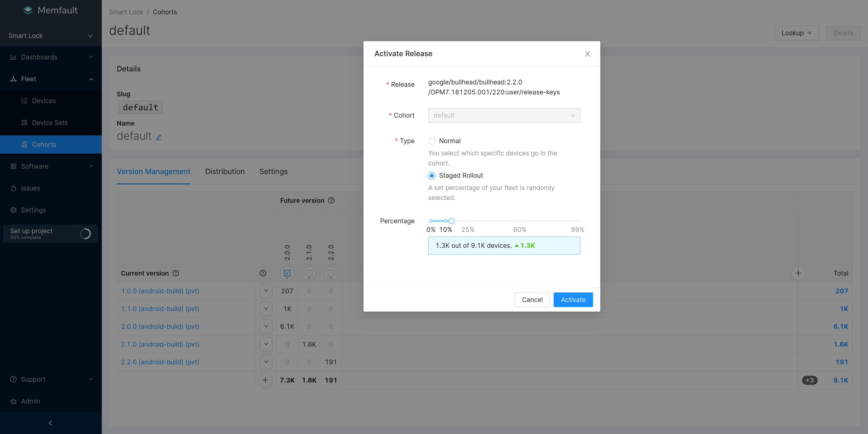Viewport: 868px width, 434px height.
Task: Click the help icon beside Current version
Action: pyautogui.click(x=176, y=273)
